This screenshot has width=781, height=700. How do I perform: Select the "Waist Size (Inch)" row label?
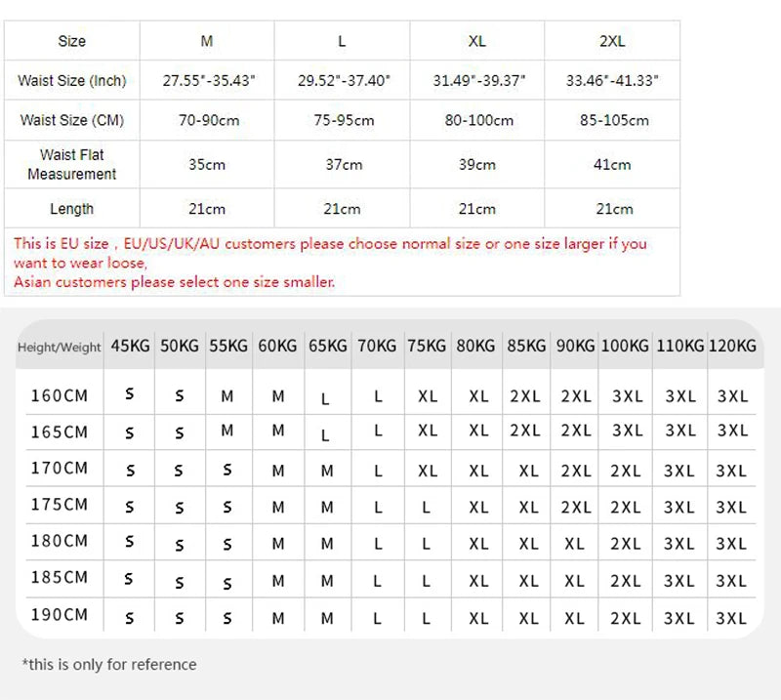click(72, 81)
